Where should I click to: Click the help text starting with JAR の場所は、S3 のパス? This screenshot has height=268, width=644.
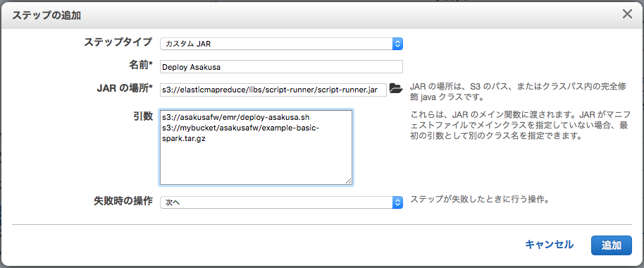[519, 93]
